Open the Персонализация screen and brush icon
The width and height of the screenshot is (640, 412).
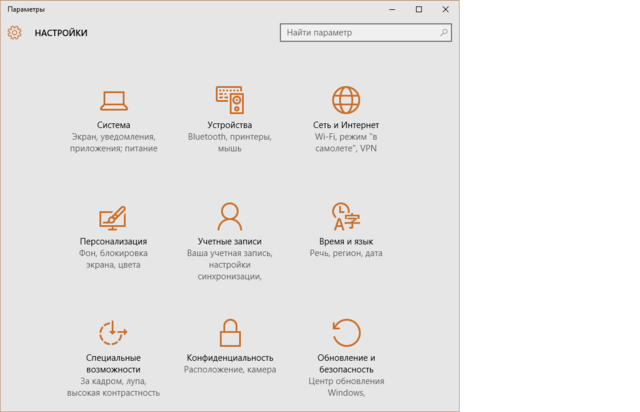(x=113, y=216)
